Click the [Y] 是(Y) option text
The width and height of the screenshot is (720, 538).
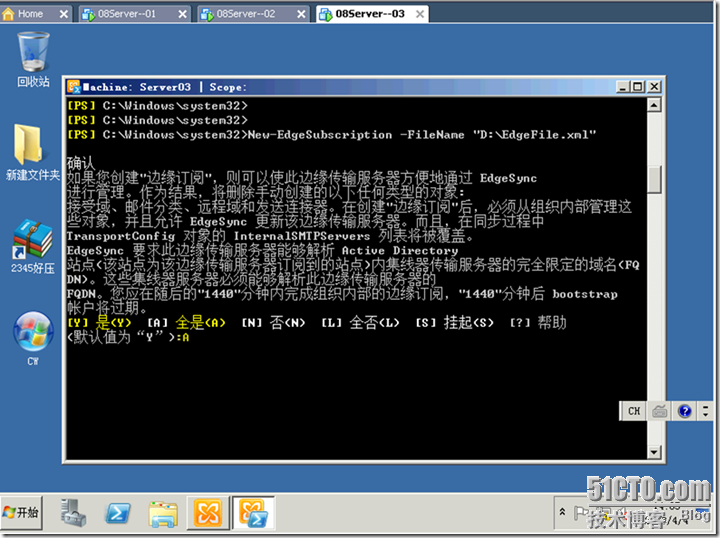tap(99, 323)
